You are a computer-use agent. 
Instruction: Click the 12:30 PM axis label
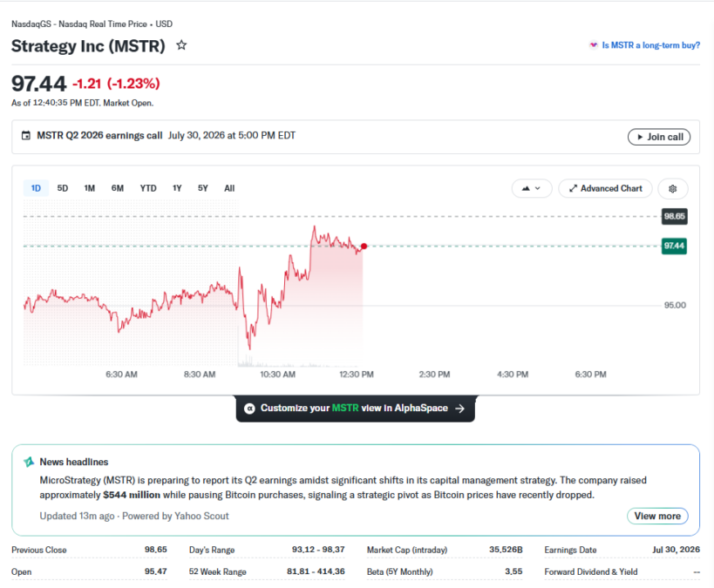coord(356,375)
